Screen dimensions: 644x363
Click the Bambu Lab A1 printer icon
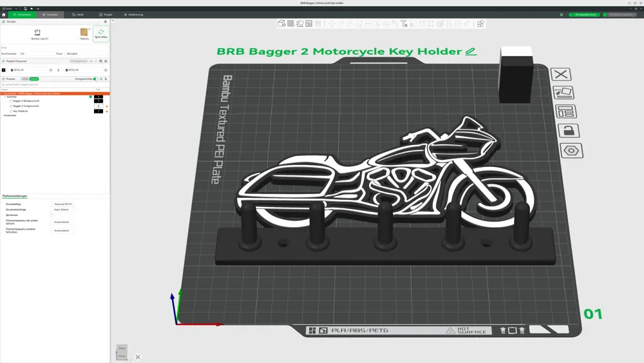coord(37,32)
